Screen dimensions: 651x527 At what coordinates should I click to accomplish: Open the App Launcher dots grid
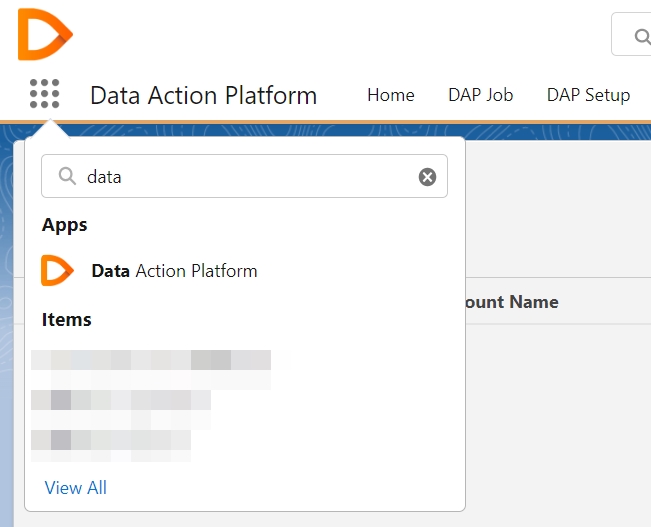pos(44,94)
